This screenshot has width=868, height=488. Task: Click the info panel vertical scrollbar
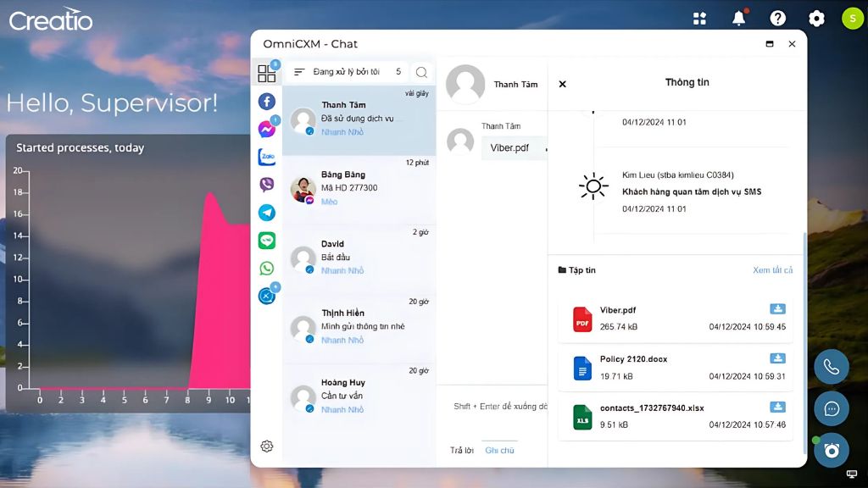(x=804, y=343)
